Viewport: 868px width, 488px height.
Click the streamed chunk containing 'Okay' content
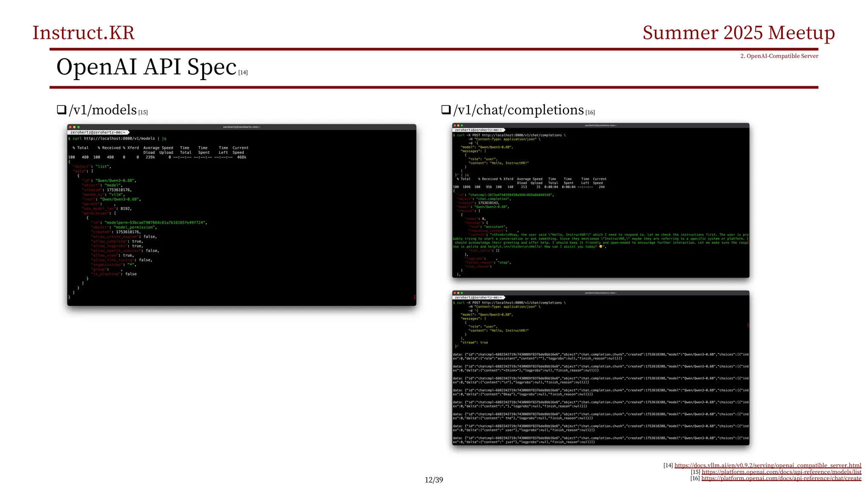coord(601,392)
